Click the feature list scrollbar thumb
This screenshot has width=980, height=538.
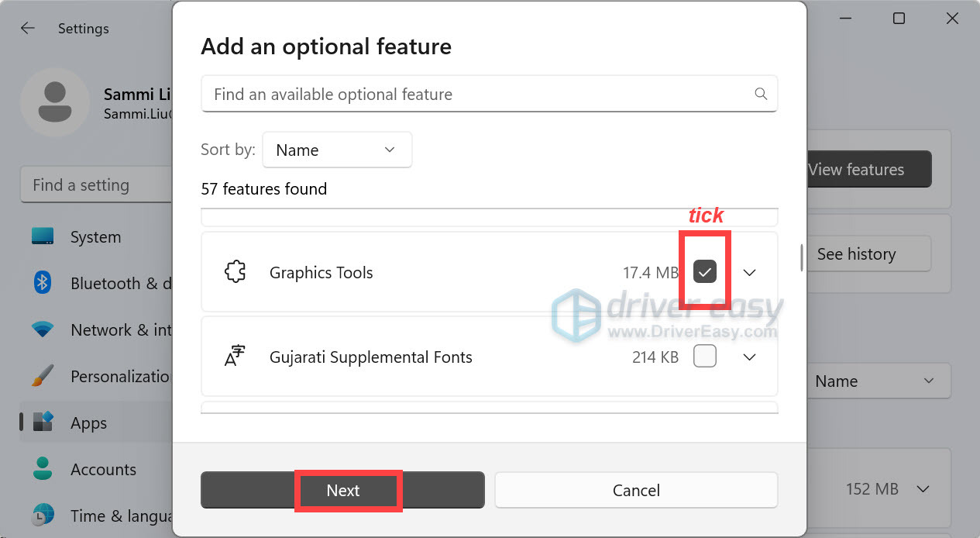pyautogui.click(x=801, y=258)
